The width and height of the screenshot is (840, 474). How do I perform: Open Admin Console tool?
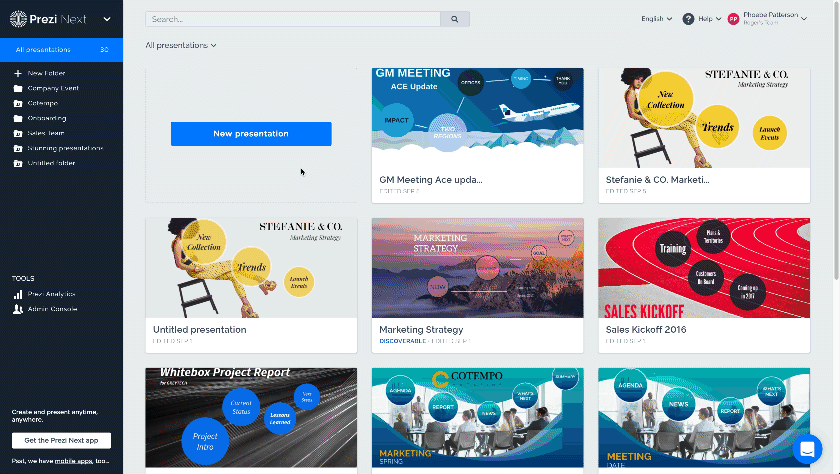click(x=52, y=309)
